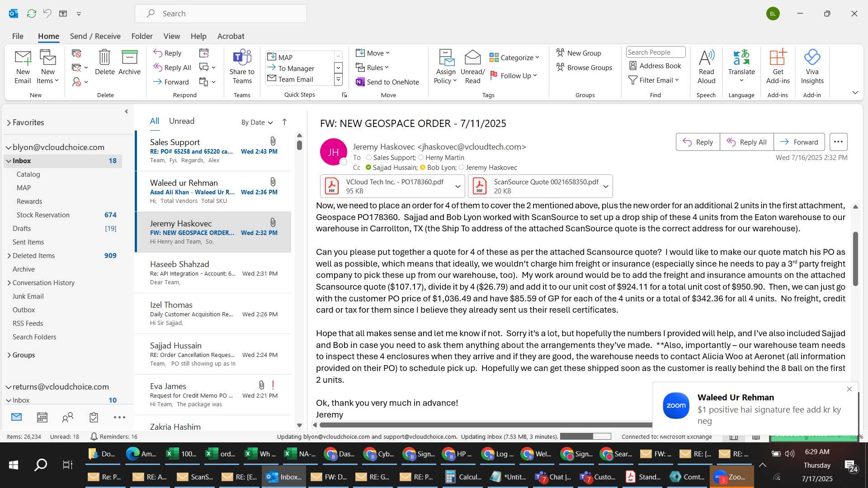
Task: Show only Unread messages
Action: click(x=182, y=121)
